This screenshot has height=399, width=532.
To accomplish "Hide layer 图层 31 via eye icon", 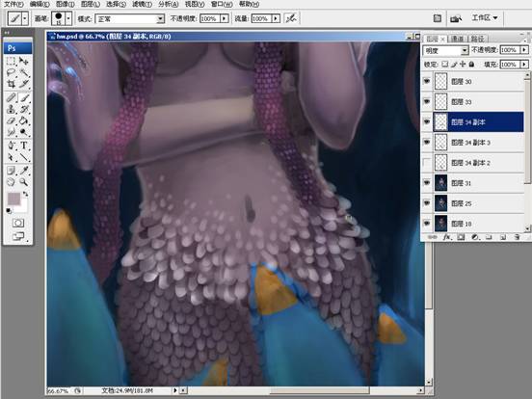I will [427, 183].
